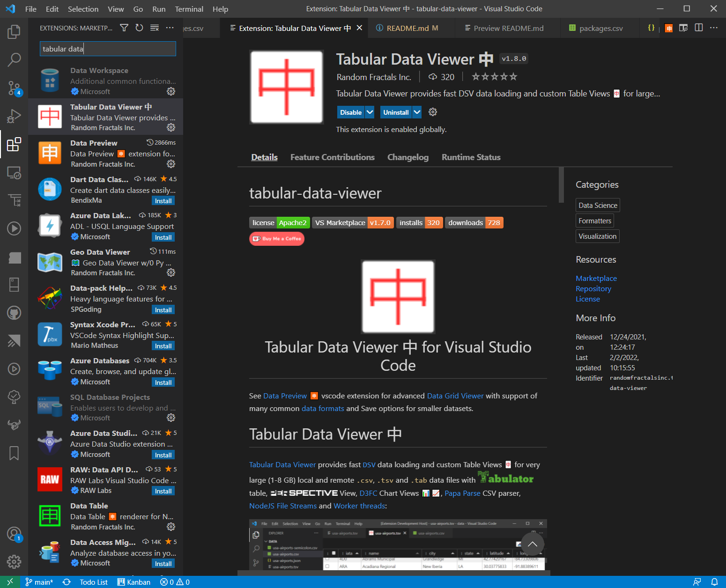Show errors and warnings count

[175, 582]
